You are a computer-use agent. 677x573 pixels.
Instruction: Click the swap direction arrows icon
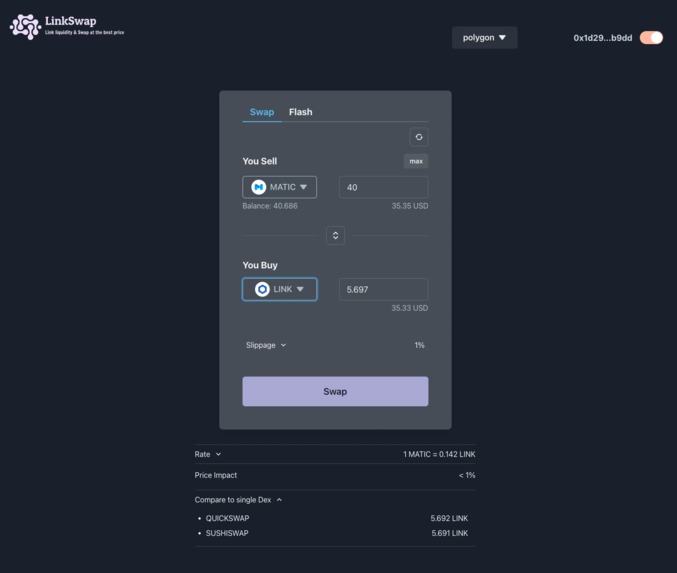(x=335, y=235)
